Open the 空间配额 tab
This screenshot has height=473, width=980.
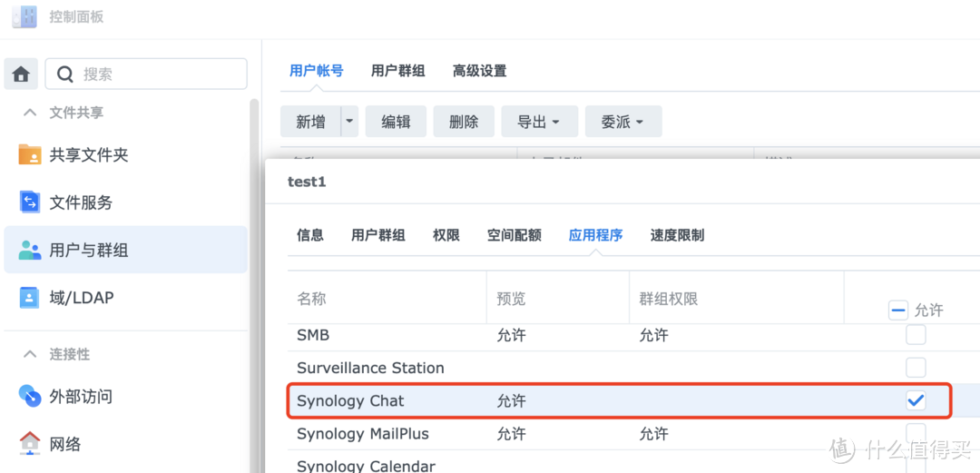(514, 235)
